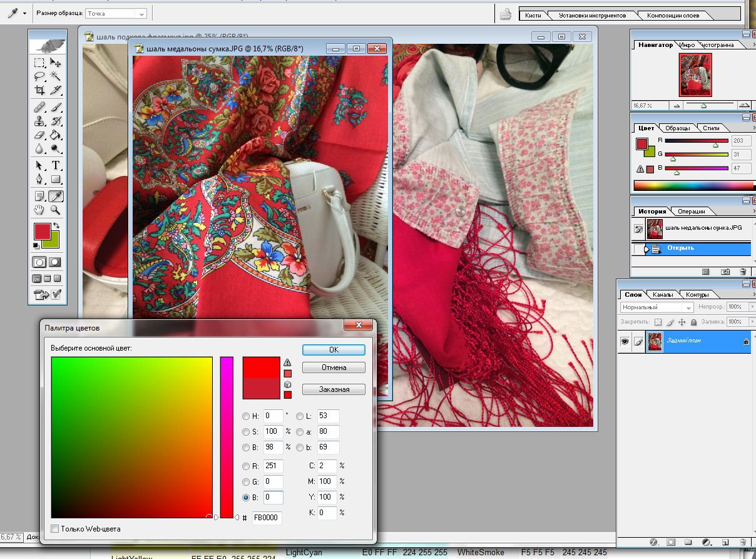Select the Crop tool

click(39, 91)
